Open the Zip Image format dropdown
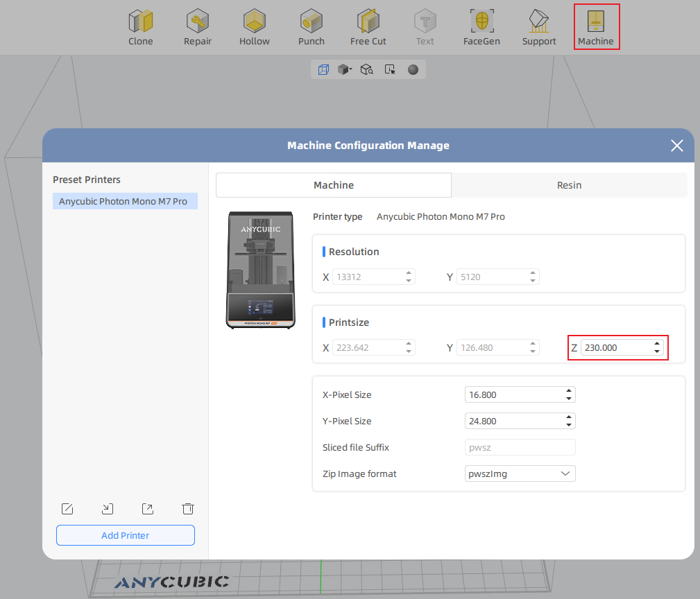The height and width of the screenshot is (599, 700). 520,474
